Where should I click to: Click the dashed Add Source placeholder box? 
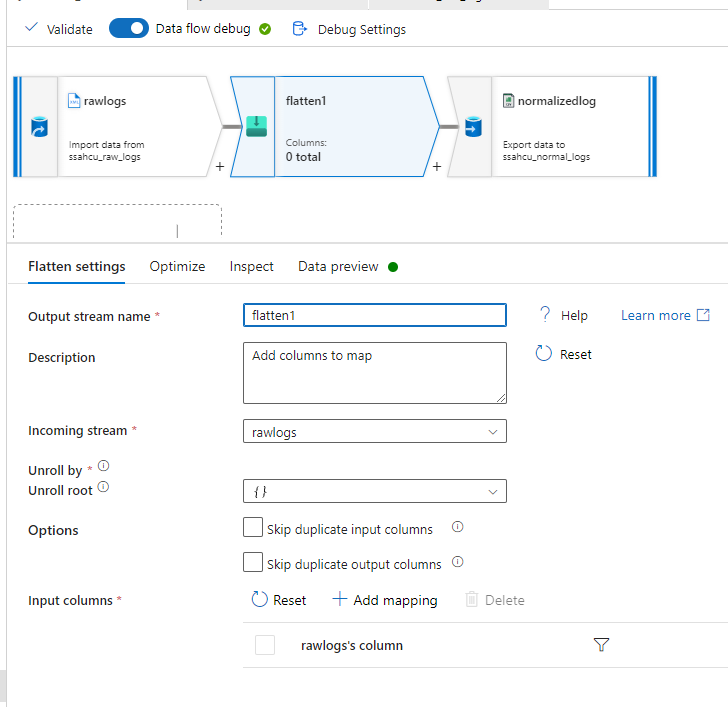click(x=117, y=221)
